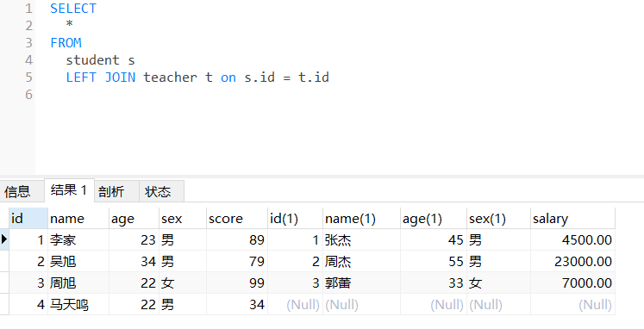Viewport: 644px width, 329px height.
Task: Click line number 1 in editor gutter
Action: point(28,9)
